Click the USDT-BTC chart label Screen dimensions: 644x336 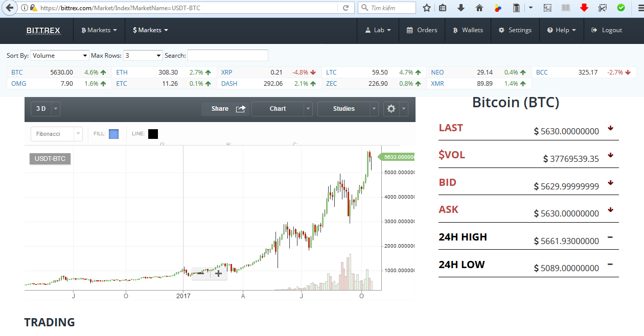pyautogui.click(x=50, y=159)
